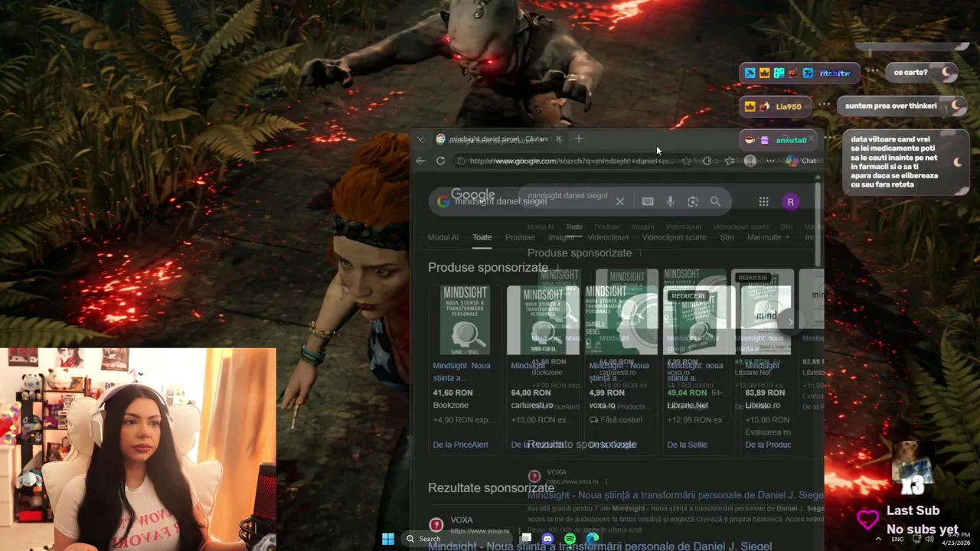Switch to the Videoclipuri scurte tab
Viewport: 980px width, 551px height.
click(x=675, y=237)
